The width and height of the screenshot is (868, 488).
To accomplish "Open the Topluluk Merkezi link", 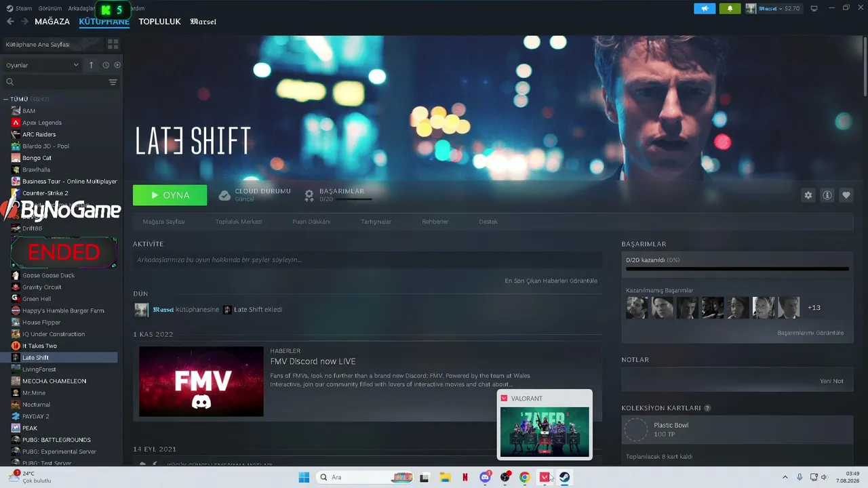I will pyautogui.click(x=239, y=222).
